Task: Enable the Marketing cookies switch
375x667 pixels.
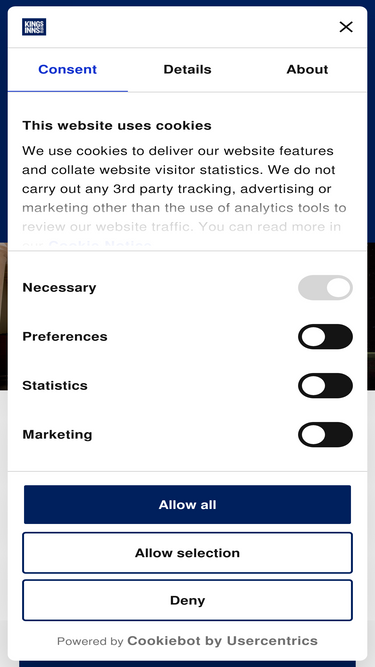Action: coord(325,434)
